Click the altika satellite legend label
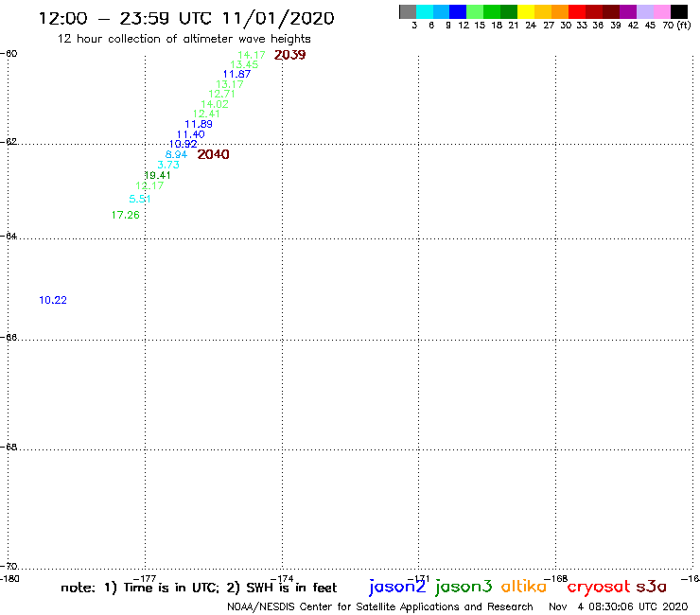The width and height of the screenshot is (700, 615). tap(524, 587)
